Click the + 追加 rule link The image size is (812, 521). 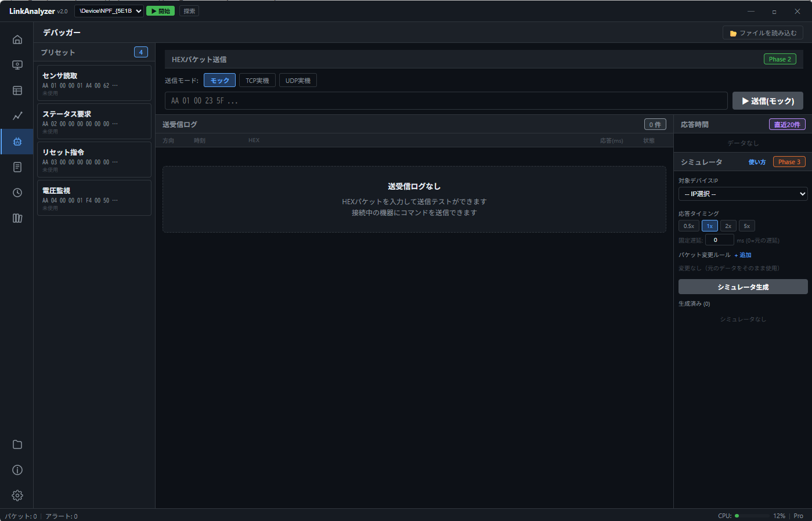(x=743, y=255)
